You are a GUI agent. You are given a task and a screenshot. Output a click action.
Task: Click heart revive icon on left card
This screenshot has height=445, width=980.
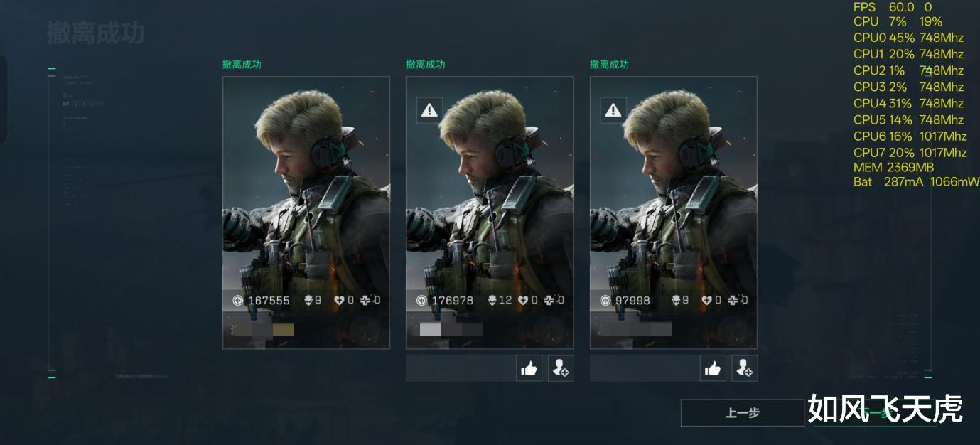tap(340, 300)
